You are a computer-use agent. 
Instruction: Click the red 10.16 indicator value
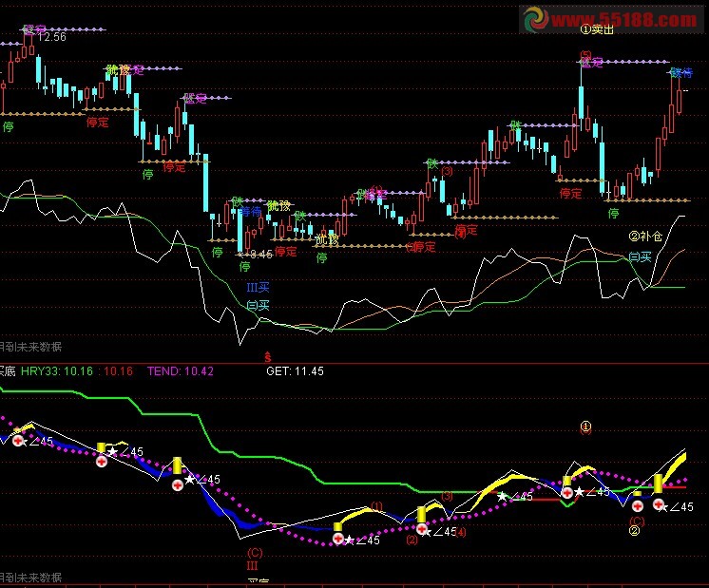coord(119,371)
